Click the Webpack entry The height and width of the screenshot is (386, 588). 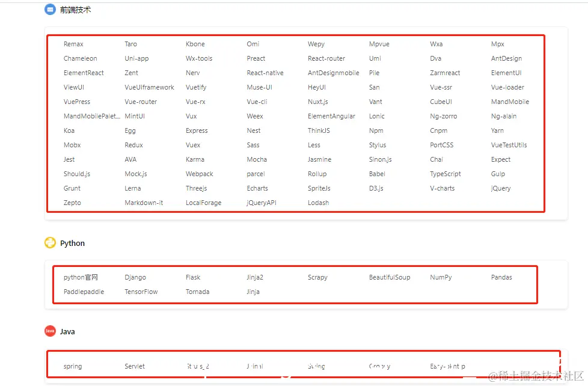click(200, 174)
